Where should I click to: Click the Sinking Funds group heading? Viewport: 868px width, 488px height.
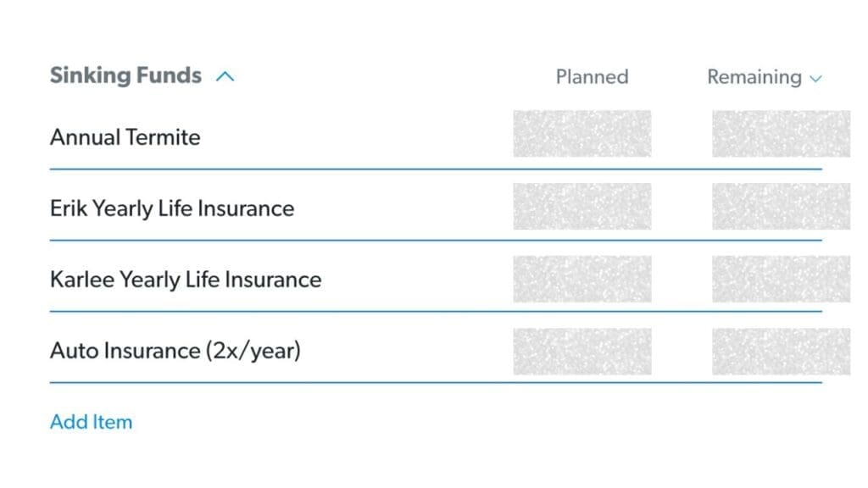(125, 75)
